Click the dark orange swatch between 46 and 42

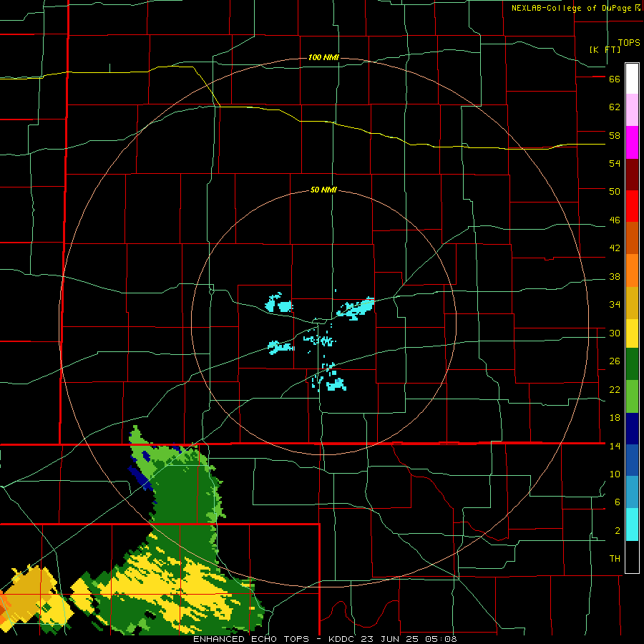(632, 238)
